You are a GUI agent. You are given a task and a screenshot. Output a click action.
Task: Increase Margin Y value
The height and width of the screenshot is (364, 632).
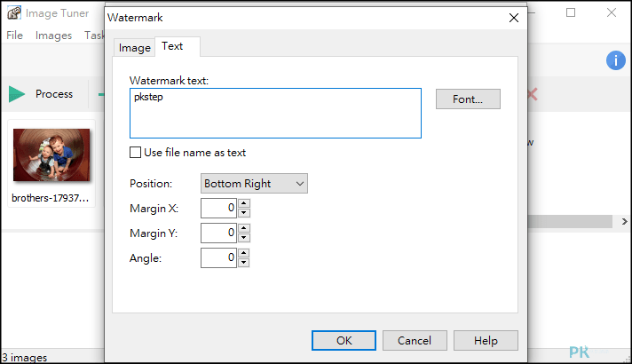pyautogui.click(x=244, y=228)
